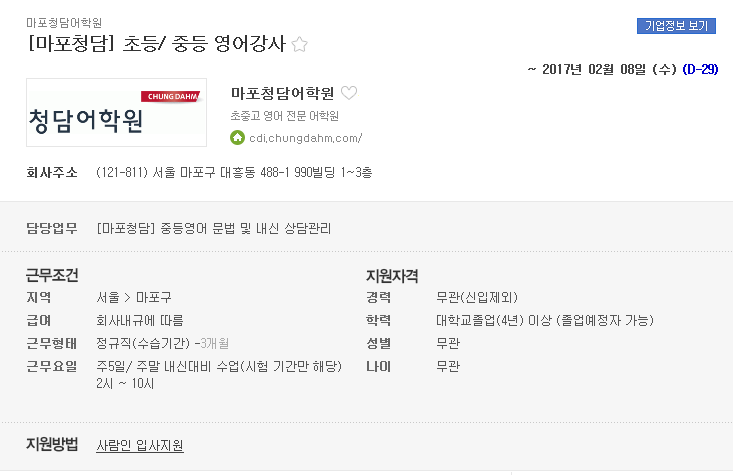Click the small 마포청담어학원 text above title
This screenshot has height=475, width=733.
[64, 22]
